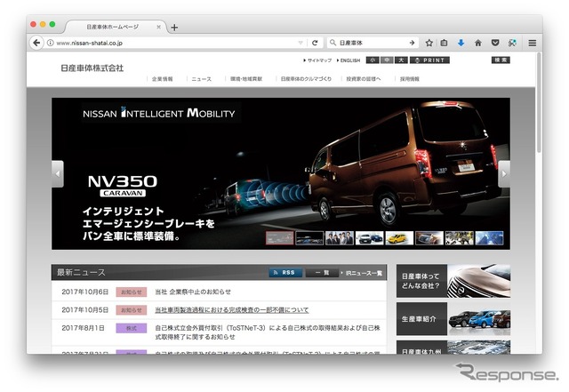Open the 採用情報 menu
The image size is (569, 392).
[x=409, y=79]
